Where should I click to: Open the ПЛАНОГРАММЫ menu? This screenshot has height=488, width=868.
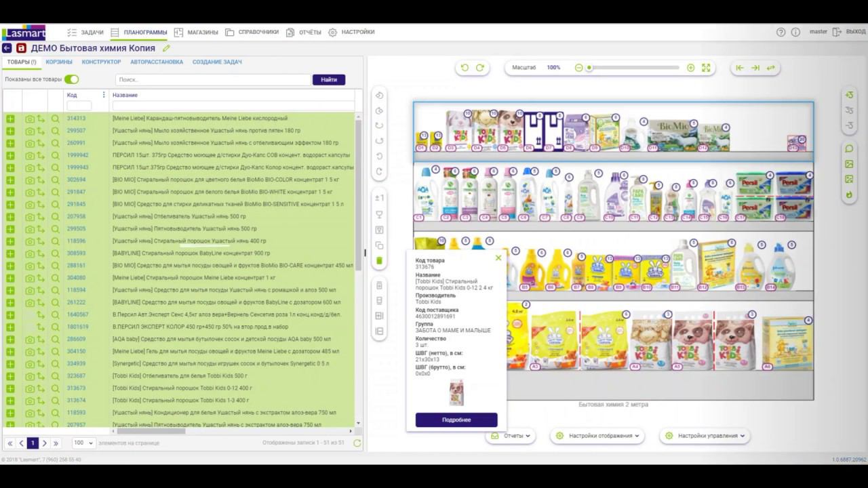click(138, 32)
